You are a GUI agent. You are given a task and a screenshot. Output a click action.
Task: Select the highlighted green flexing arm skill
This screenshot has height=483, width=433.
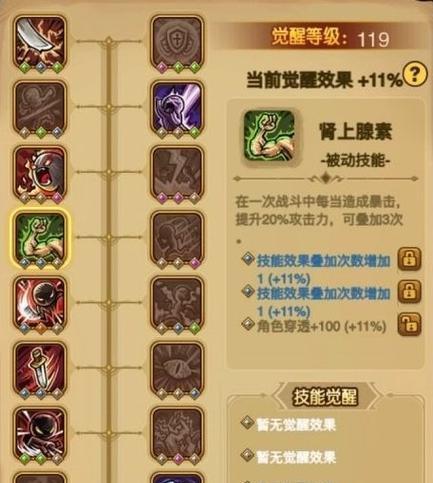tap(40, 238)
